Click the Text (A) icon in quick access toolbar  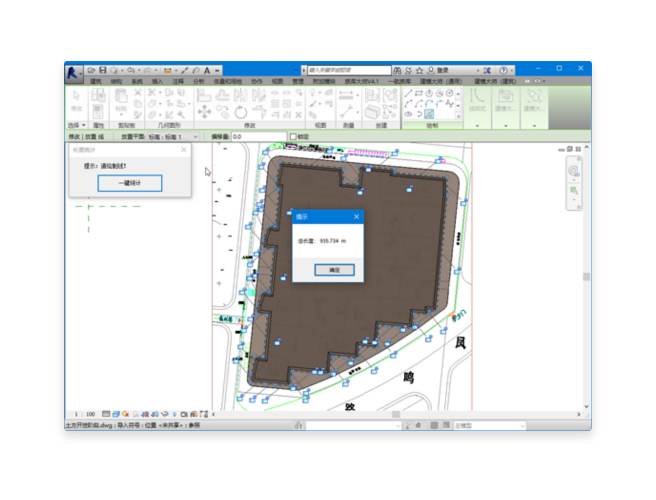[x=207, y=70]
